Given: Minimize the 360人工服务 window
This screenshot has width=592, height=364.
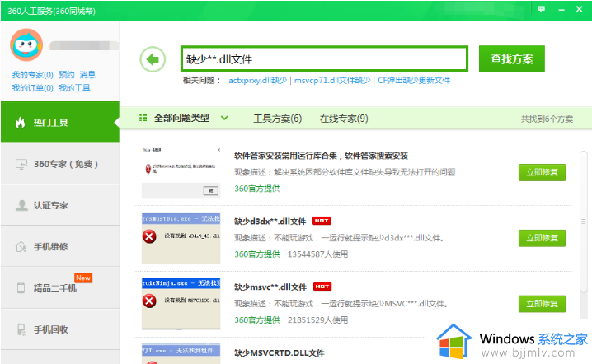Looking at the screenshot, I should 561,9.
